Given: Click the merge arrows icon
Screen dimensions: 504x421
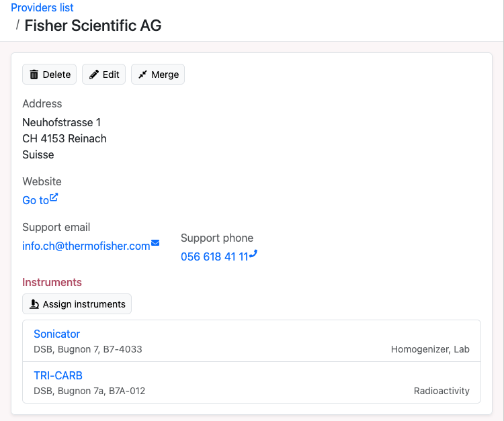Looking at the screenshot, I should coord(142,75).
